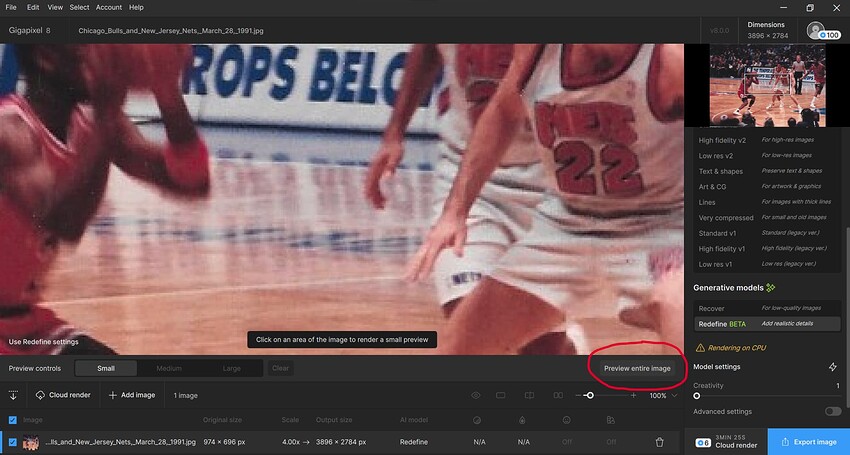Delete the image using trash icon
The height and width of the screenshot is (455, 850).
coord(659,442)
